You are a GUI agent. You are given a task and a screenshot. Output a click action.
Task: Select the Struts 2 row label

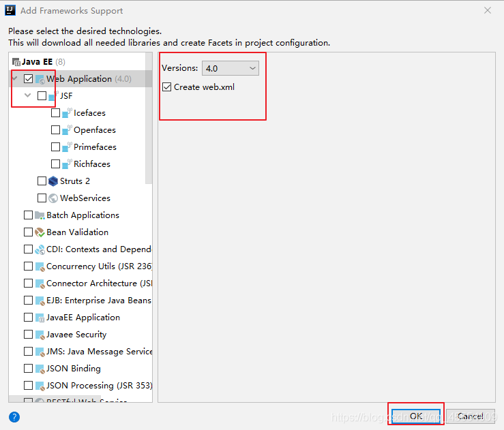pyautogui.click(x=75, y=181)
